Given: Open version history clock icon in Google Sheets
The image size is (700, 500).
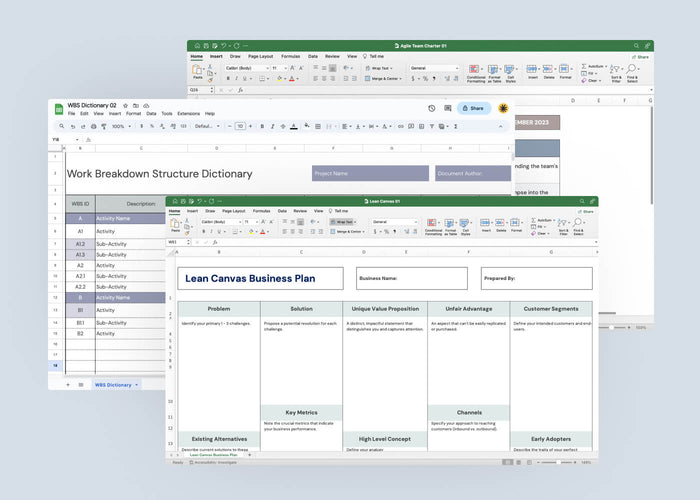Looking at the screenshot, I should [432, 108].
